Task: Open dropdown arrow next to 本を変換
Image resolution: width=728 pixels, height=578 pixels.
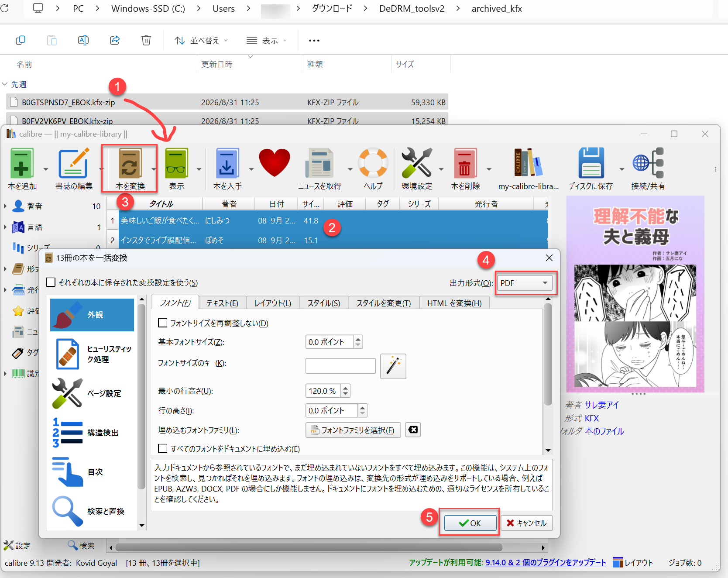Action: [x=154, y=169]
